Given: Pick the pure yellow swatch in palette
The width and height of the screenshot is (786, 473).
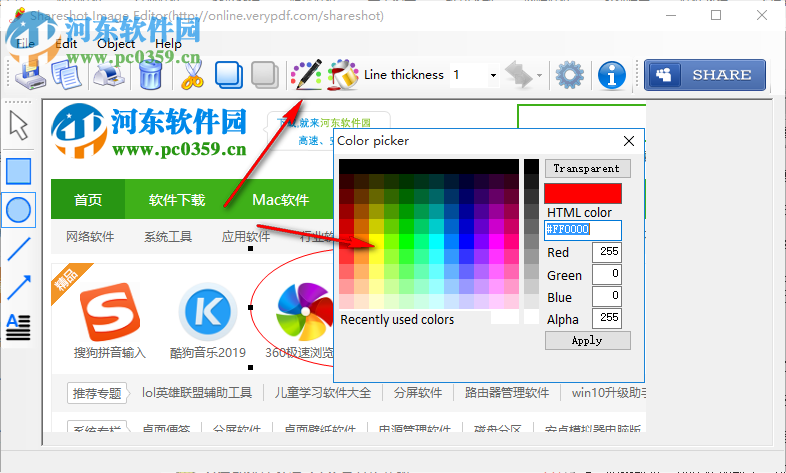Looking at the screenshot, I should pos(376,242).
